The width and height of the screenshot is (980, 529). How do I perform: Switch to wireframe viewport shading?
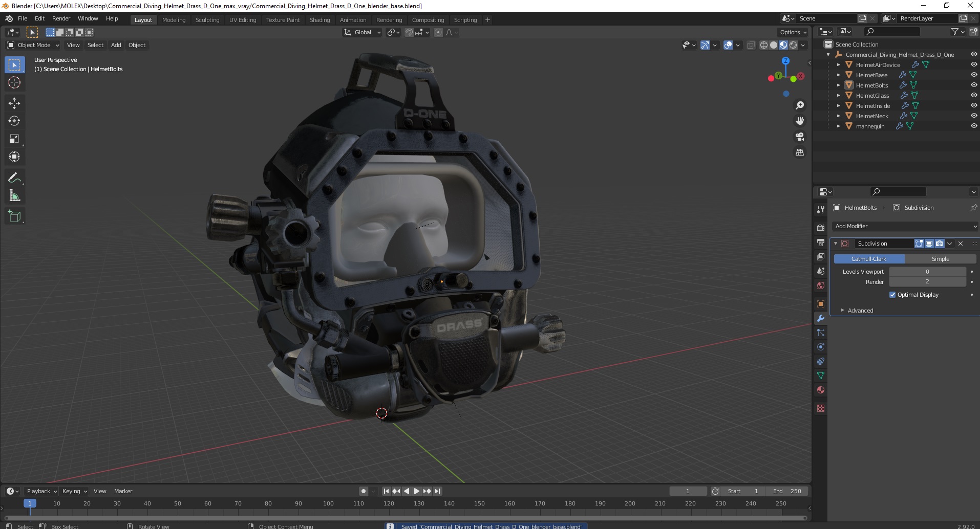(764, 45)
